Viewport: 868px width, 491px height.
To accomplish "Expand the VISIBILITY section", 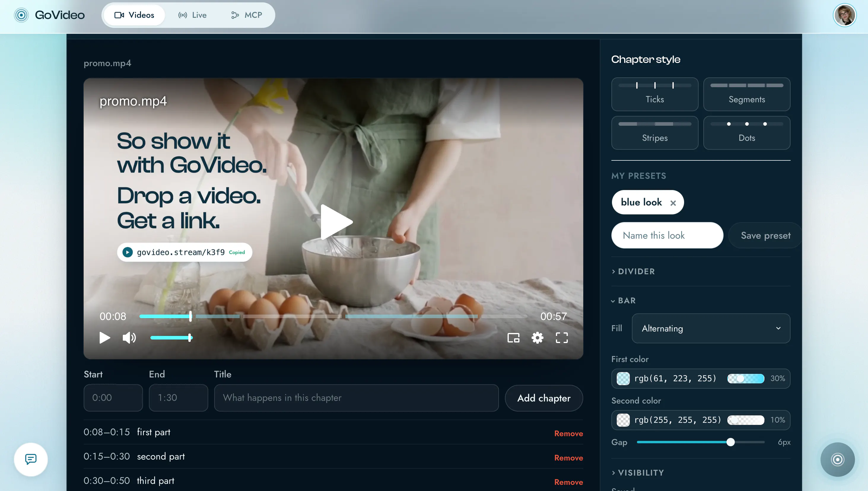I will 638,473.
